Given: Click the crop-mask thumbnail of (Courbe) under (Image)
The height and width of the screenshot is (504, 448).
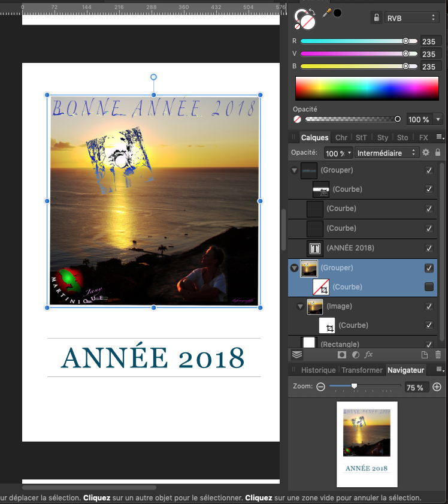Looking at the screenshot, I should [x=327, y=325].
